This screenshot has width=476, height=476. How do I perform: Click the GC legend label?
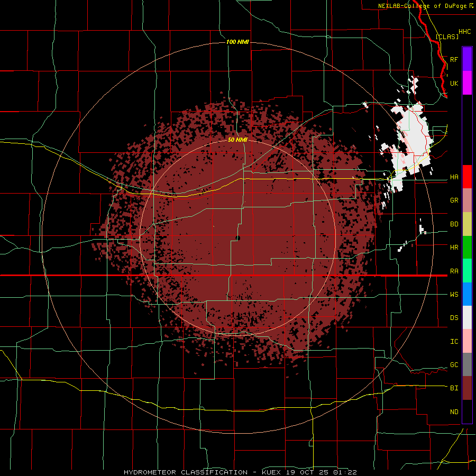(x=454, y=365)
